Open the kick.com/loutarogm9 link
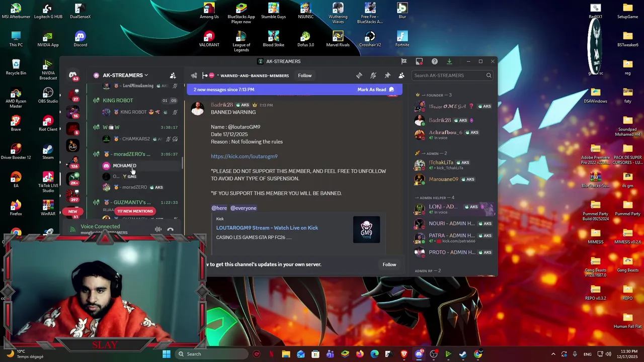The image size is (644, 362). pyautogui.click(x=244, y=156)
